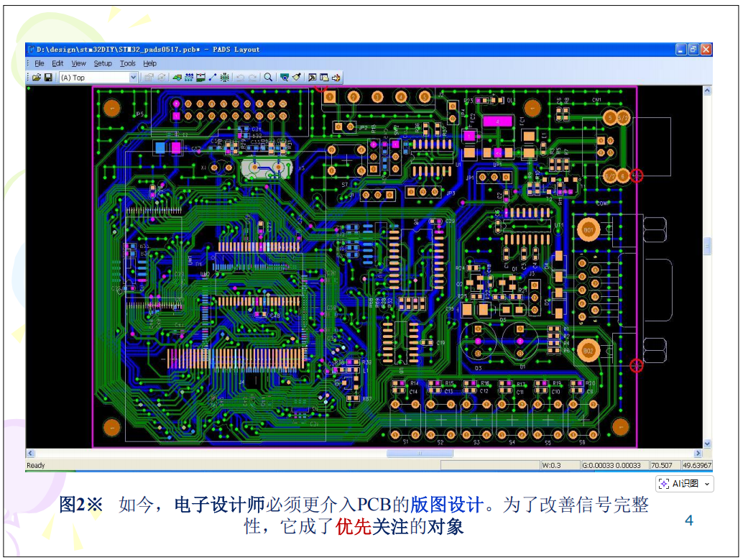This screenshot has height=560, width=743.
Task: Click the toolbar grip handle left of Open
Action: click(x=28, y=78)
